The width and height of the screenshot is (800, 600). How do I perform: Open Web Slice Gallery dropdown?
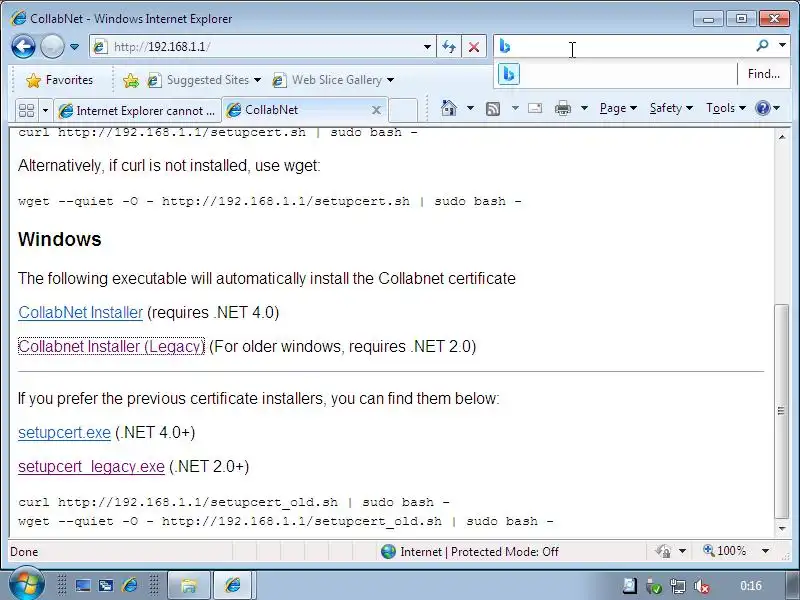point(333,80)
